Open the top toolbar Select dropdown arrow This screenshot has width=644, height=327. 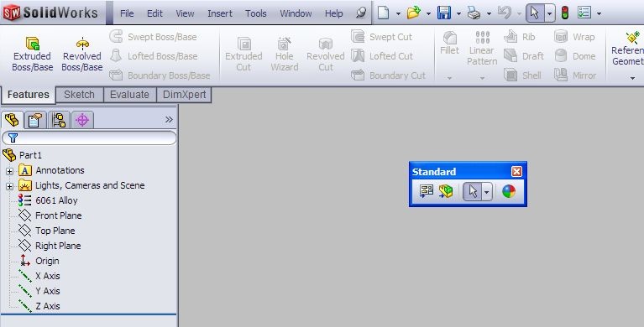tap(549, 13)
